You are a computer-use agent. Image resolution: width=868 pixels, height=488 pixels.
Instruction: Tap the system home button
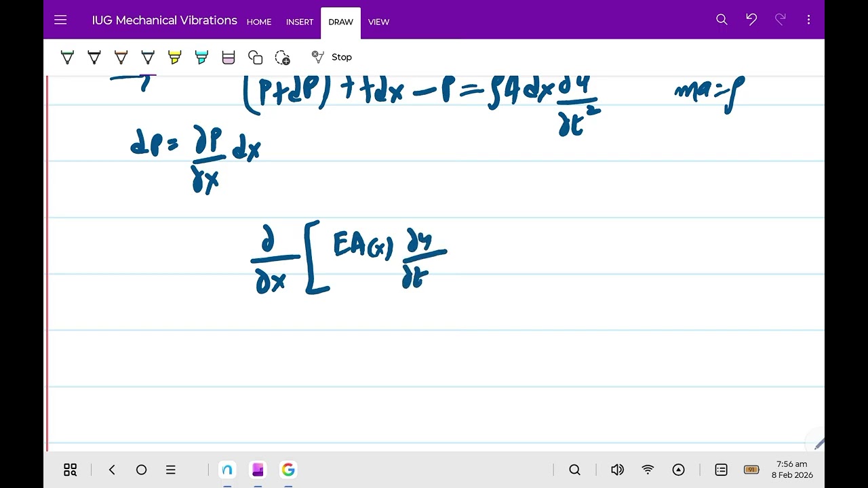point(141,470)
